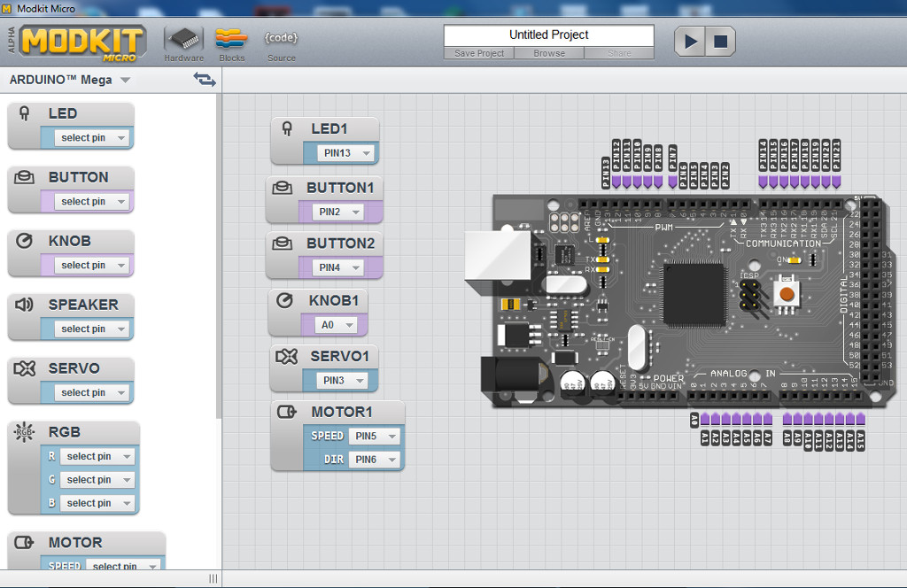This screenshot has width=907, height=588.
Task: Click the Share button
Action: point(619,53)
